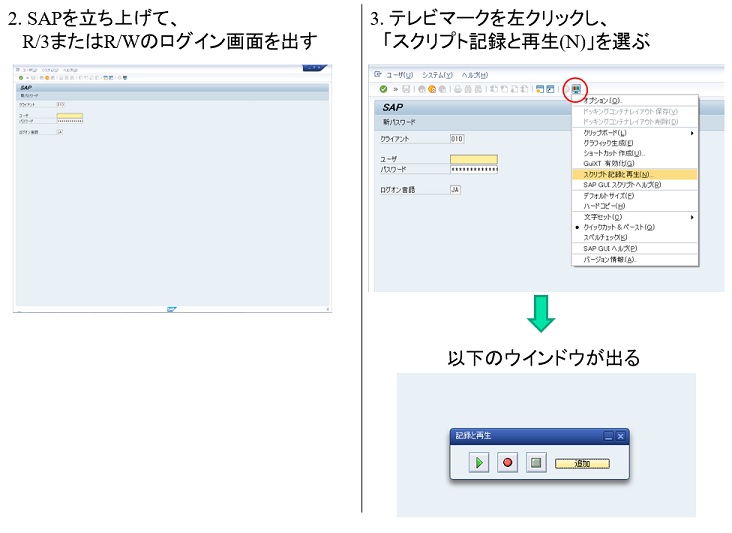Image resolution: width=732 pixels, height=533 pixels.
Task: Click the yellow ユーザ input field
Action: click(x=474, y=159)
